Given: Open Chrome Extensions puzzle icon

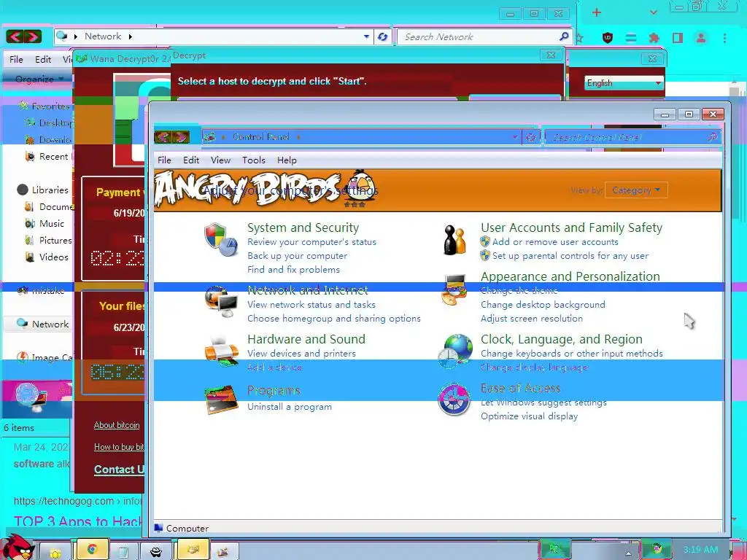Looking at the screenshot, I should point(654,38).
